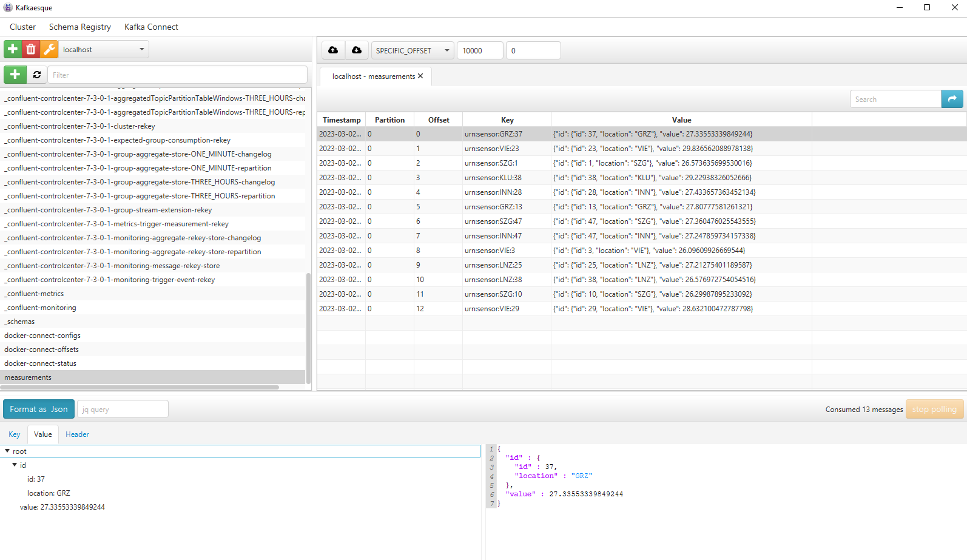
Task: Delete cluster with red trash icon
Action: [x=31, y=49]
